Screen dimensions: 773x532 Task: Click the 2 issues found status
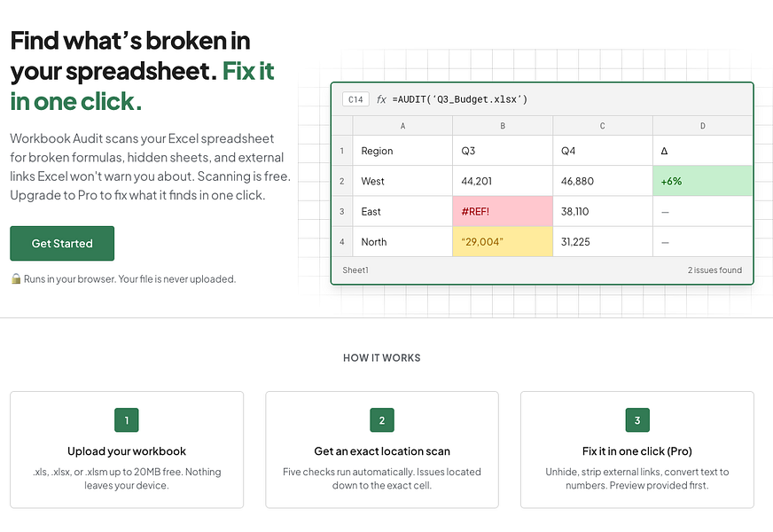point(714,270)
